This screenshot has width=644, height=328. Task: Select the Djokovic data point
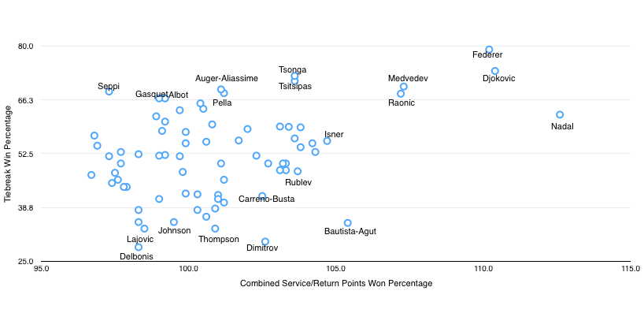(x=495, y=71)
